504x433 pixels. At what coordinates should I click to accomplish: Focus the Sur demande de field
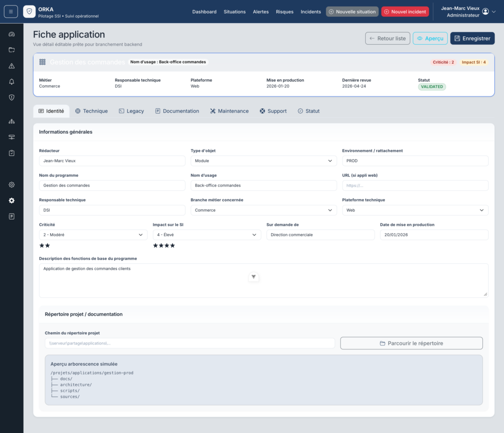point(320,235)
